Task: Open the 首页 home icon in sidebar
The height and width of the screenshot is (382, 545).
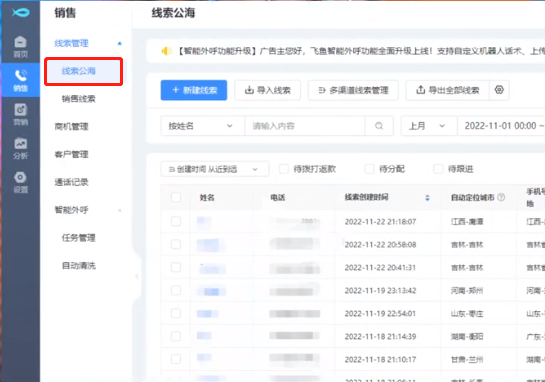Action: click(21, 47)
